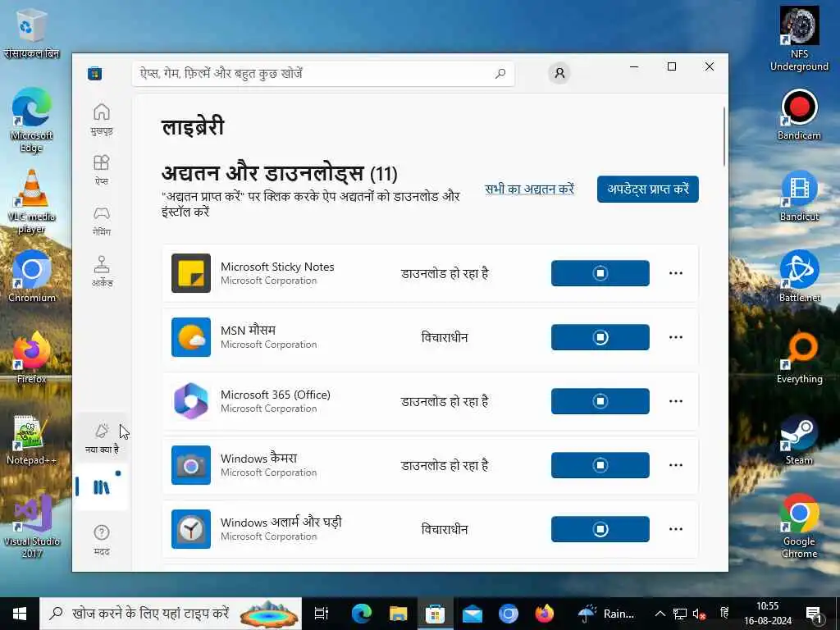
Task: Click the 'Microsoft 365 (Office)' app name
Action: click(276, 395)
